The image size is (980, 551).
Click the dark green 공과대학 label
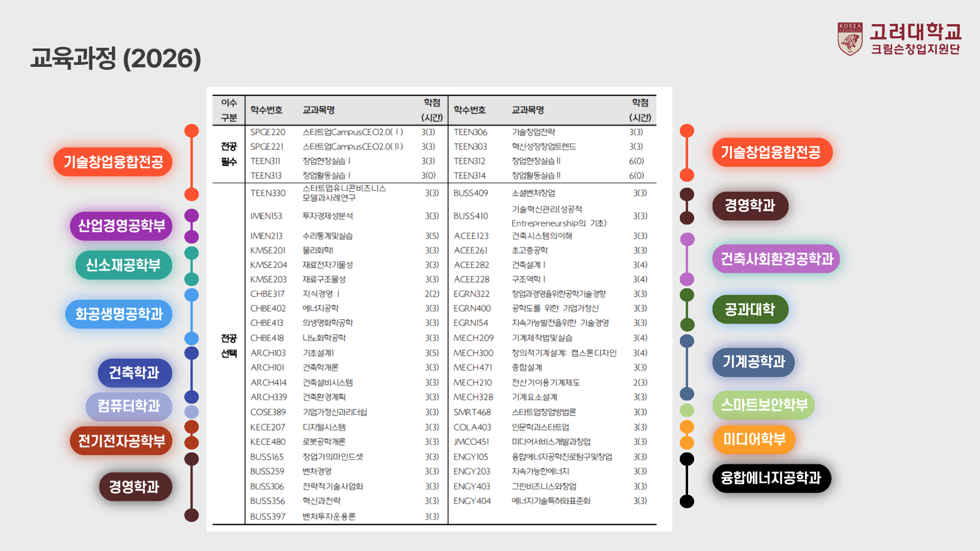[x=749, y=309]
